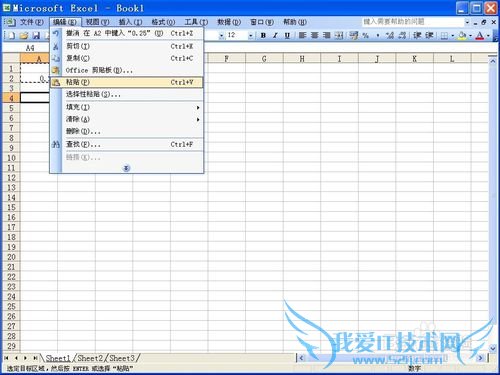Click the Decrease Decimal icon
Screen dimensions: 500x375
pos(402,35)
